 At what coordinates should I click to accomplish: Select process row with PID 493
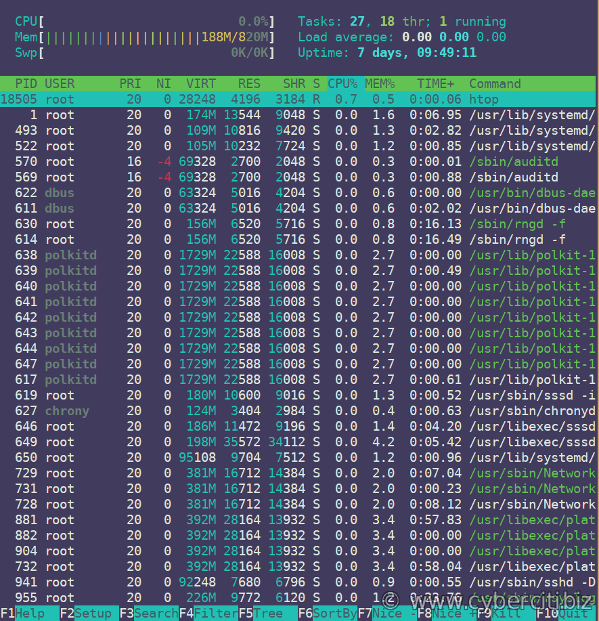click(298, 130)
